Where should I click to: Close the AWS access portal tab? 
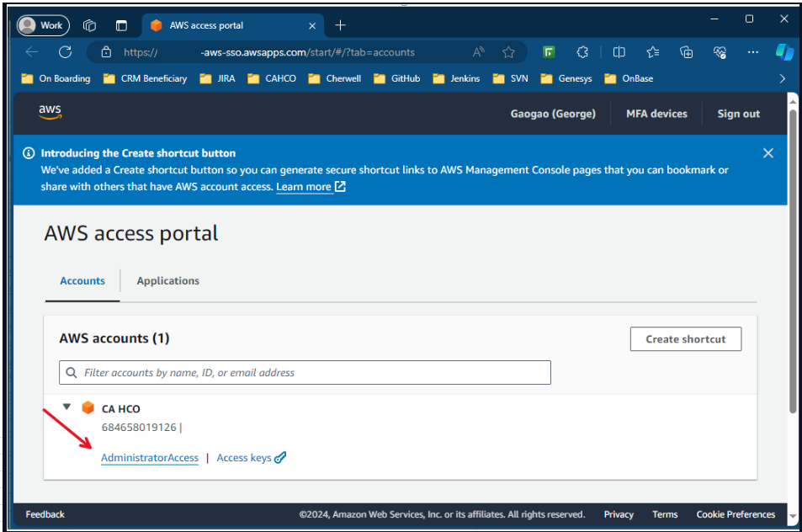tap(312, 25)
